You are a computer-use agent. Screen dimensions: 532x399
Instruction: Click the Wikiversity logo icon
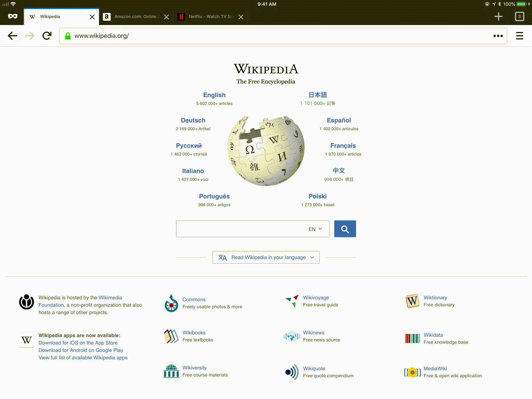(x=171, y=371)
